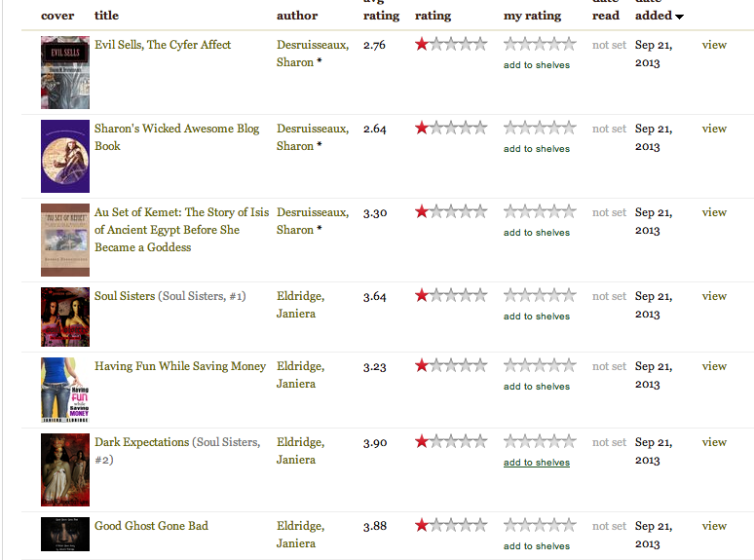This screenshot has height=560, width=754.
Task: Add Having Fun While Saving Money to shelves
Action: coord(537,387)
